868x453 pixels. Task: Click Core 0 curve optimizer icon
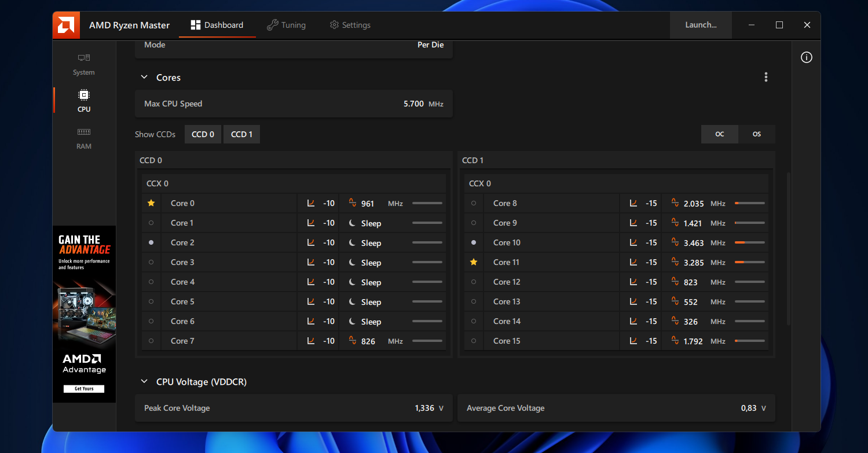(311, 203)
